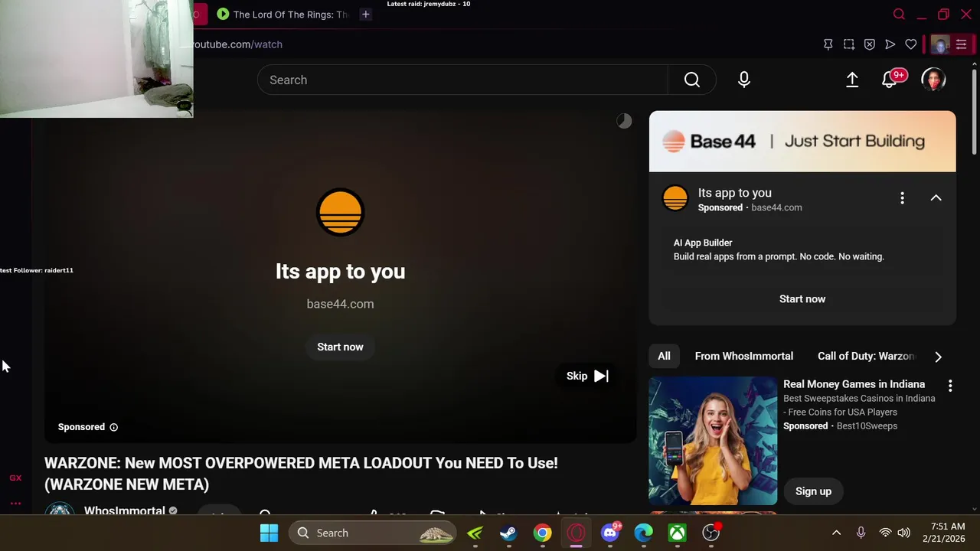Select the From WhosImmortal chip

click(743, 356)
